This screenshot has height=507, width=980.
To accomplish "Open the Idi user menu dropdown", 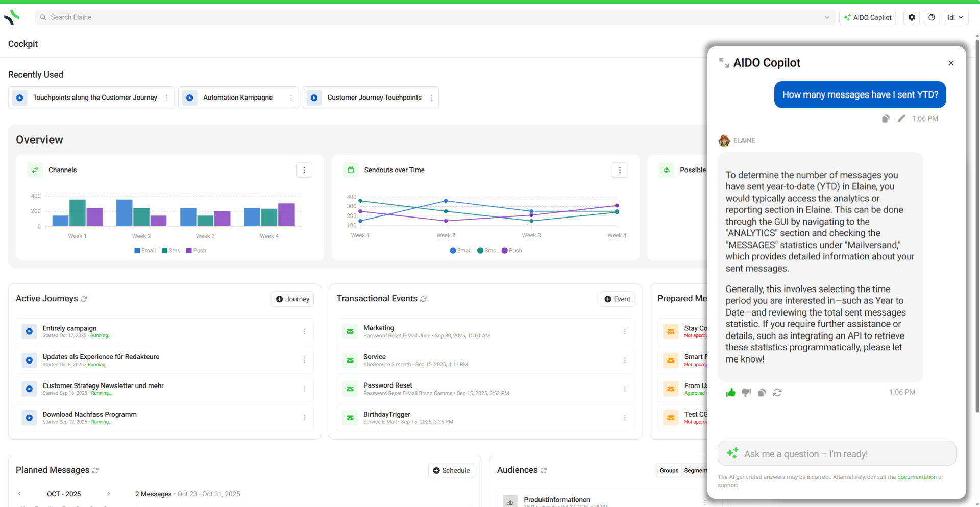I will 955,17.
